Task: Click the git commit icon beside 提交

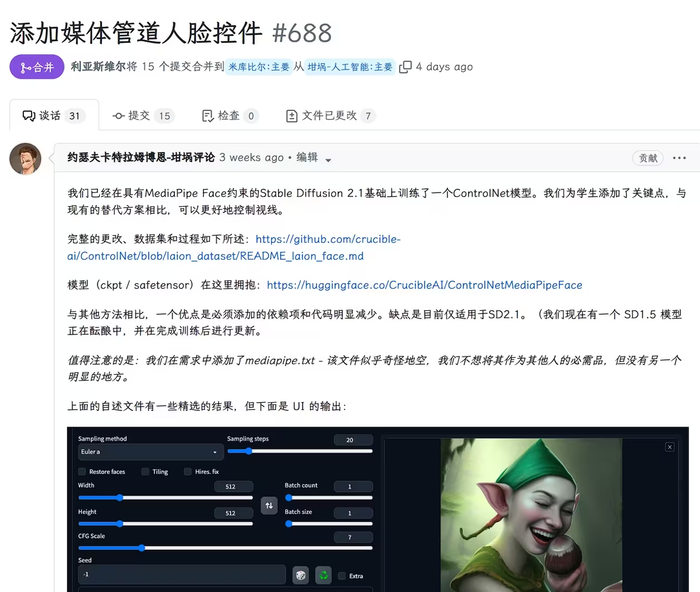Action: click(118, 116)
